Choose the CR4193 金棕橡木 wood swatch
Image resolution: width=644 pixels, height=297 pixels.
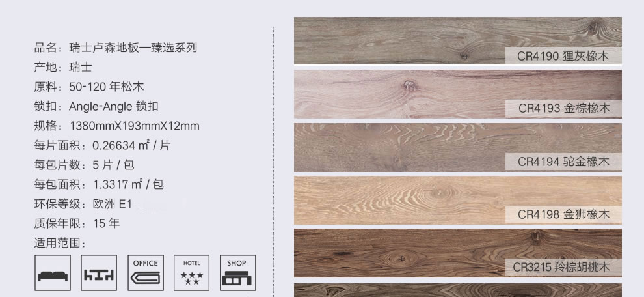click(457, 94)
